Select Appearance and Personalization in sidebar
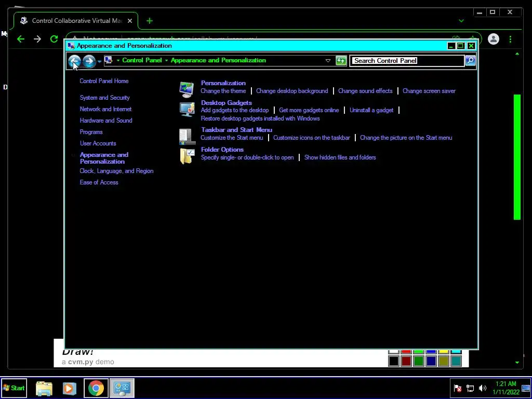532x399 pixels. [104, 158]
